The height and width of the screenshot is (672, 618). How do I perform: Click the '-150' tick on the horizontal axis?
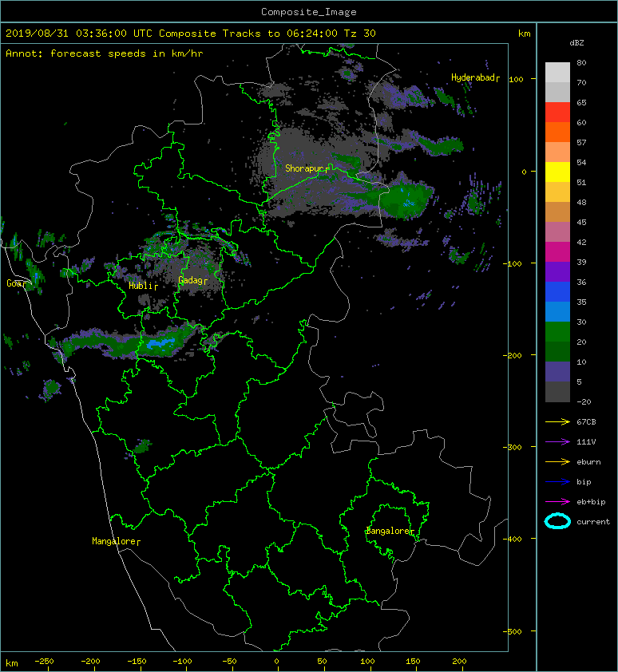[x=137, y=662]
